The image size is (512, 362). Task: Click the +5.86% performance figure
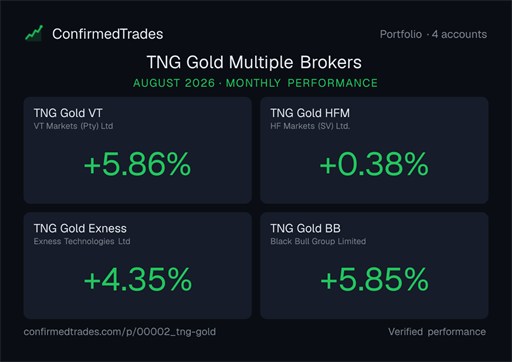coord(137,164)
